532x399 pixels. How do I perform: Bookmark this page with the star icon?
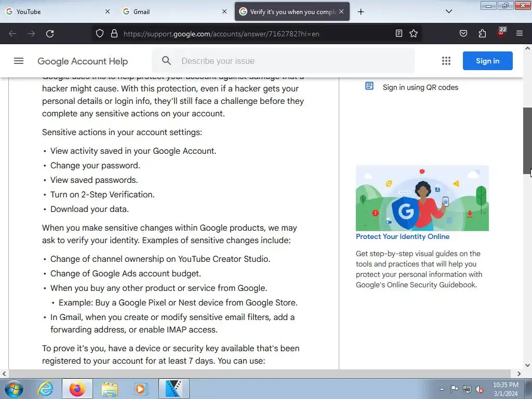coord(414,33)
